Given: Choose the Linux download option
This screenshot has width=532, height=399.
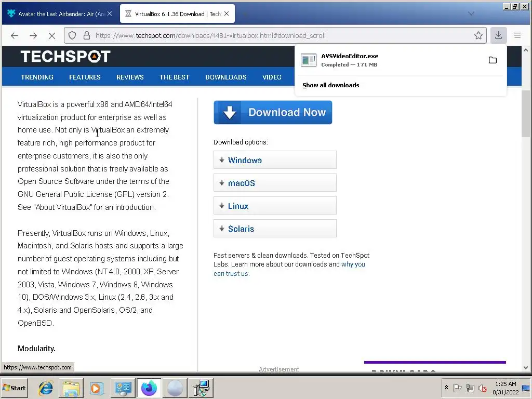Looking at the screenshot, I should (275, 206).
